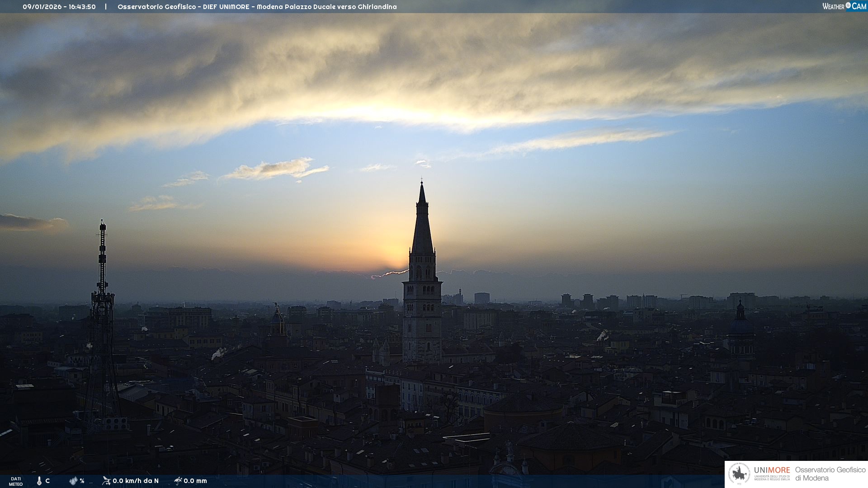Click the temperature C unit text
This screenshot has width=868, height=488.
(x=47, y=481)
